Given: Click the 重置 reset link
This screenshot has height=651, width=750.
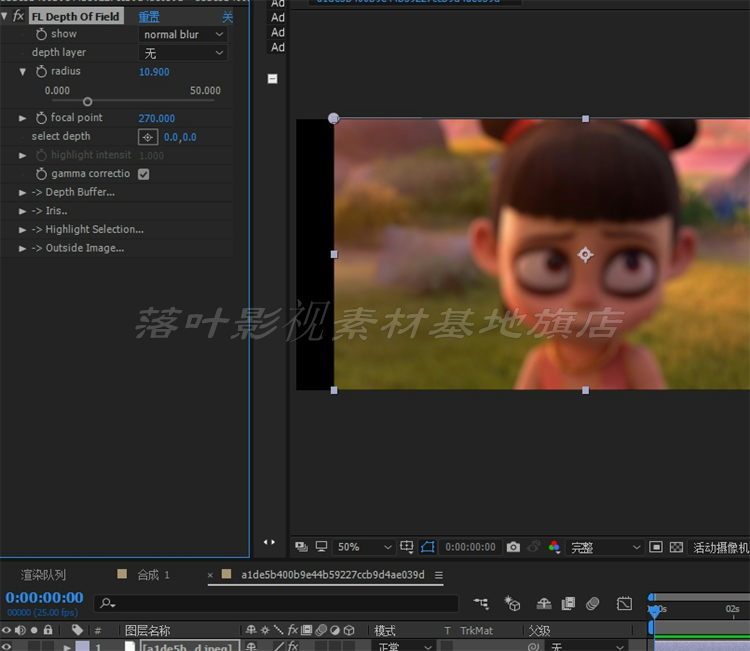Looking at the screenshot, I should (149, 17).
